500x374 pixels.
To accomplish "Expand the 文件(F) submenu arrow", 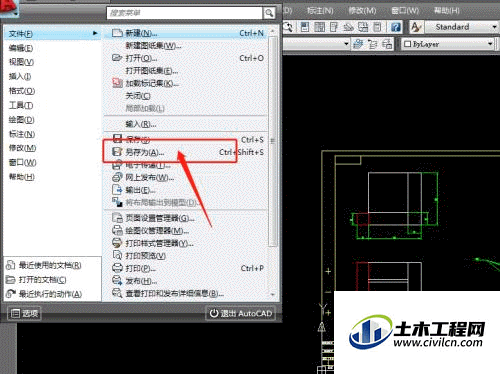I will click(95, 33).
